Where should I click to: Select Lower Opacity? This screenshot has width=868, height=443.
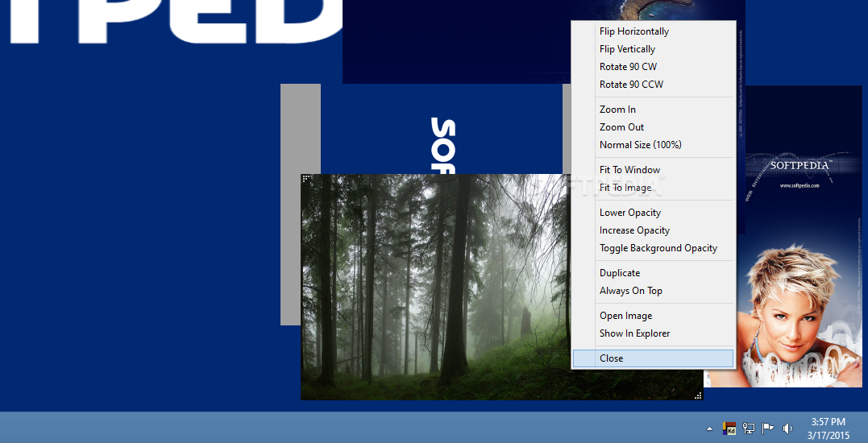653,213
